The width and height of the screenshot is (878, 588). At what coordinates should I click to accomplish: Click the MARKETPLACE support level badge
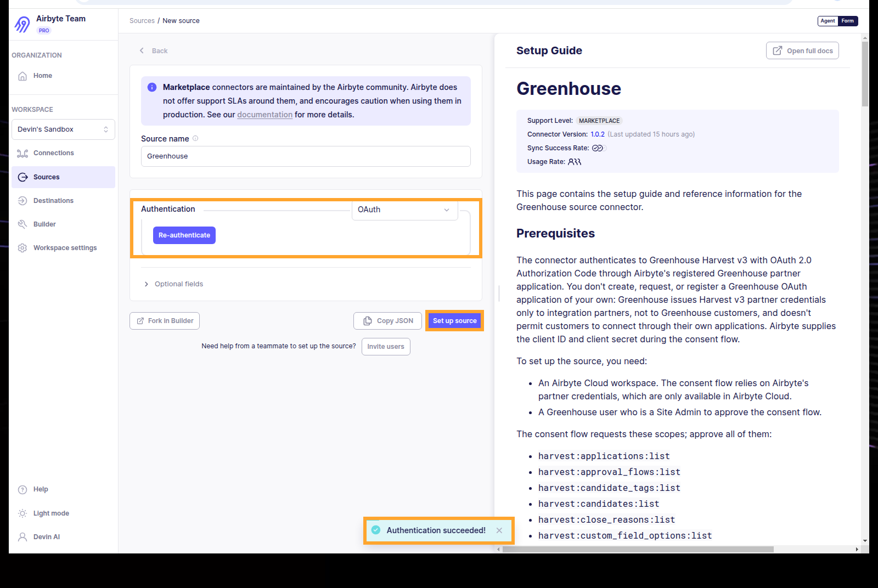tap(599, 121)
